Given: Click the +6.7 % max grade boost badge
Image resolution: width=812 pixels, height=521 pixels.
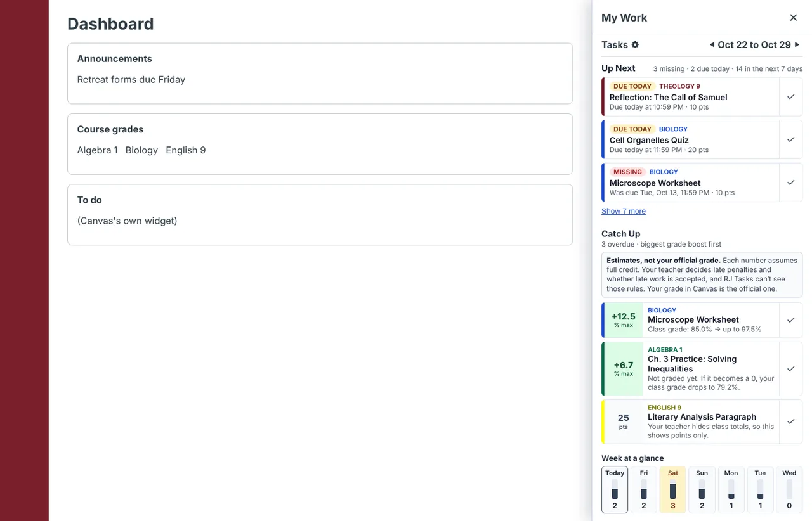Looking at the screenshot, I should [x=624, y=369].
